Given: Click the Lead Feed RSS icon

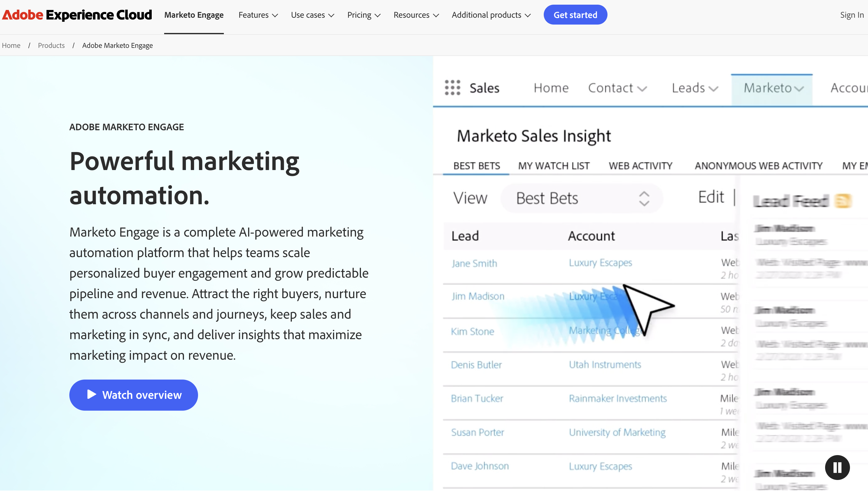Looking at the screenshot, I should [843, 201].
